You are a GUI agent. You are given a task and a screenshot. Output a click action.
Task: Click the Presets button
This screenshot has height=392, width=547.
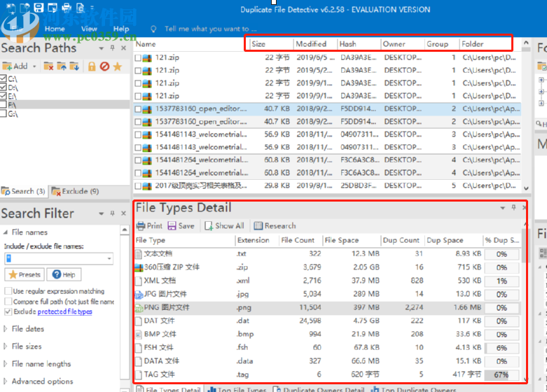[x=25, y=275]
